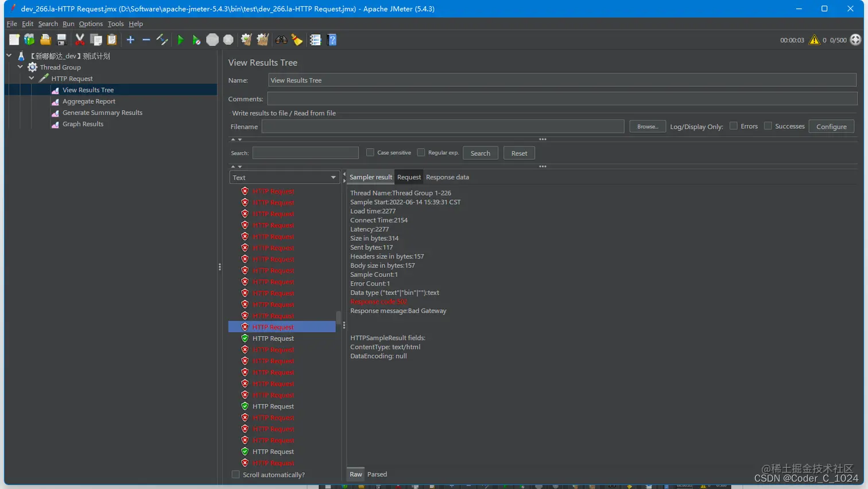Click the Configure button

[831, 126]
